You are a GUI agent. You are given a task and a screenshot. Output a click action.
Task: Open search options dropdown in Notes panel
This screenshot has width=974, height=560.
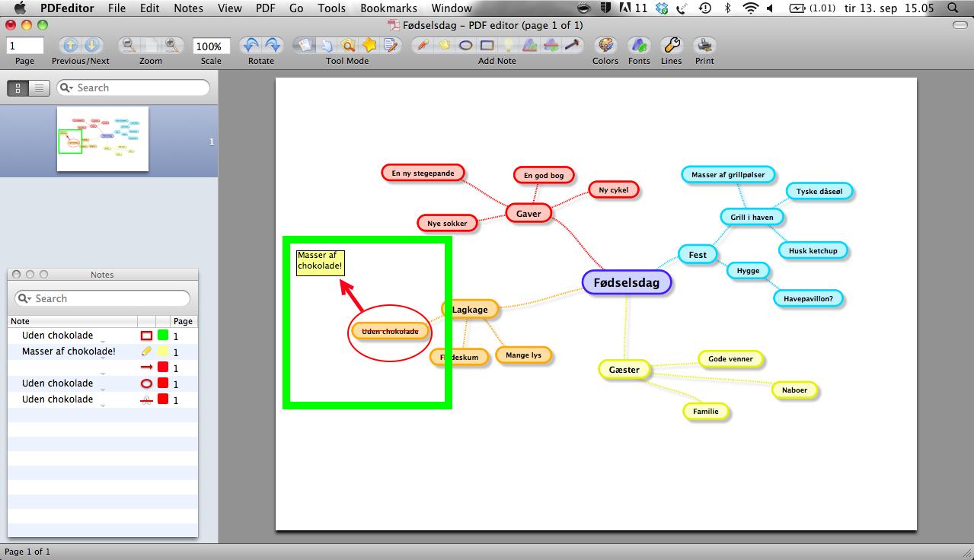[25, 299]
